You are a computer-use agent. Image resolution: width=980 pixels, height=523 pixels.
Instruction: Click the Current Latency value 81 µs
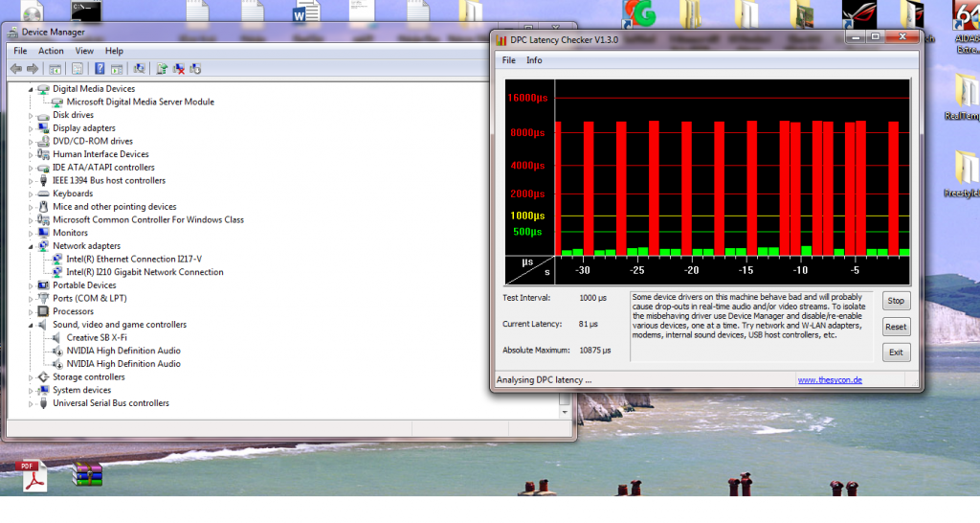[x=589, y=324]
